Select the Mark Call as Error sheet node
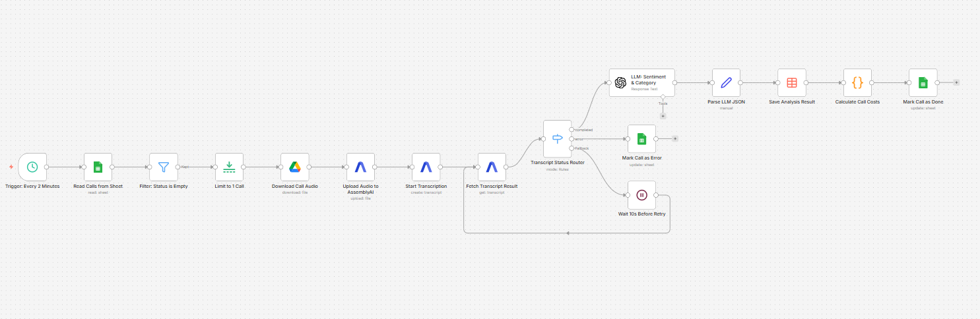 (641, 138)
